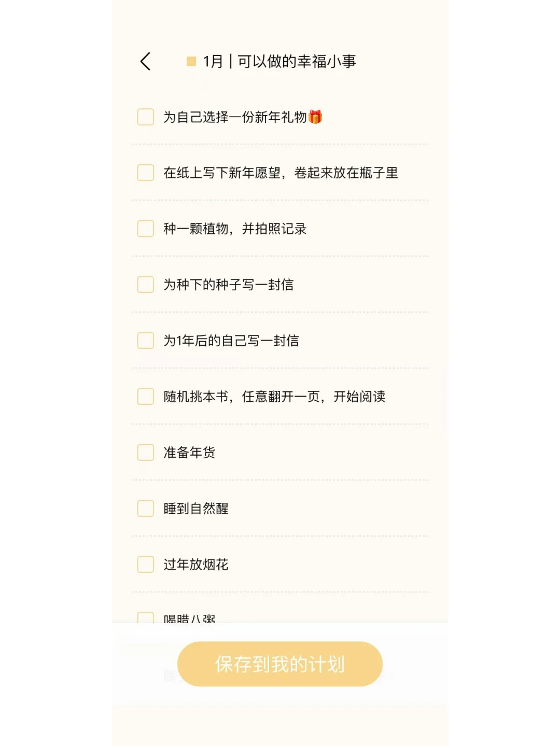Screen dimensions: 560x746
Task: Click the 种一颗植物，并拍照记录 text
Action: 235,229
